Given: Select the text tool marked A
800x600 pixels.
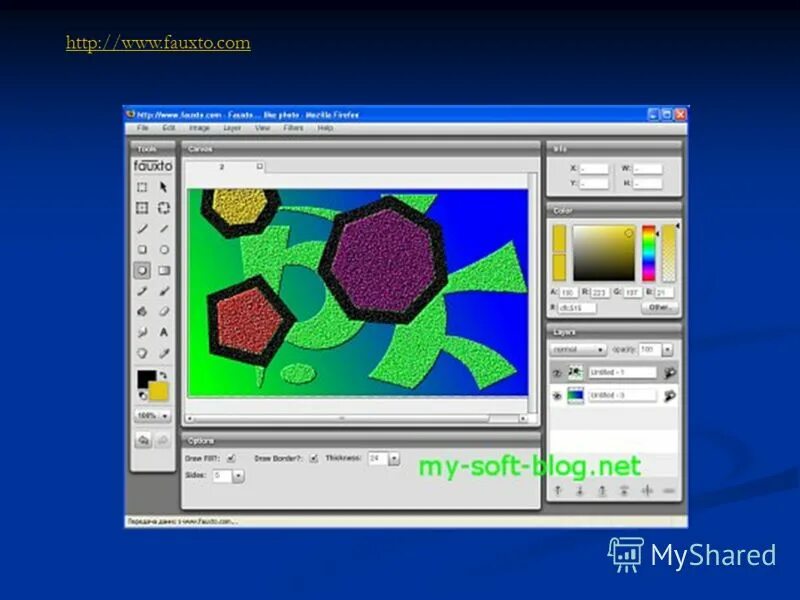Looking at the screenshot, I should pos(163,333).
